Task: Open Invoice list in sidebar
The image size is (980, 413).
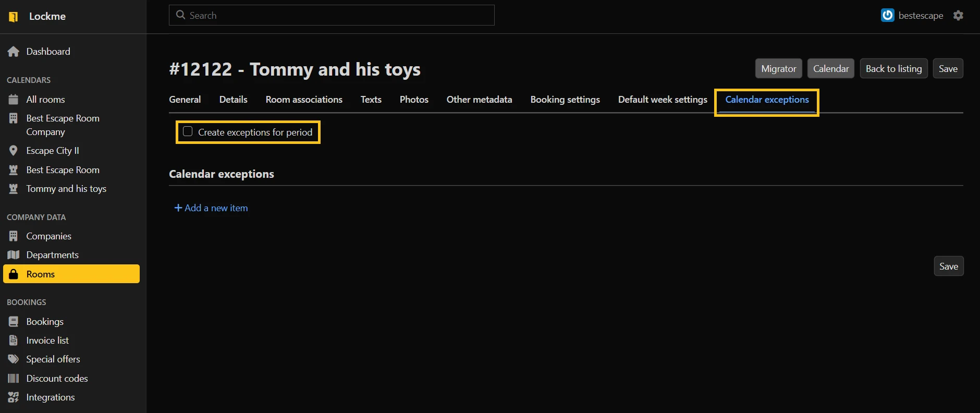Action: (x=47, y=341)
